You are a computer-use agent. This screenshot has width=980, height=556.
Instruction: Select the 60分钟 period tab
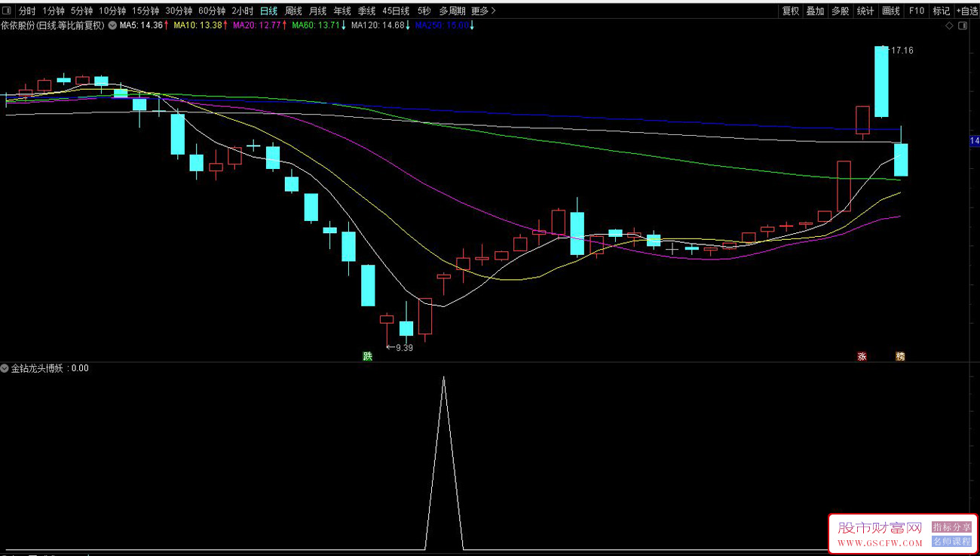click(x=212, y=11)
